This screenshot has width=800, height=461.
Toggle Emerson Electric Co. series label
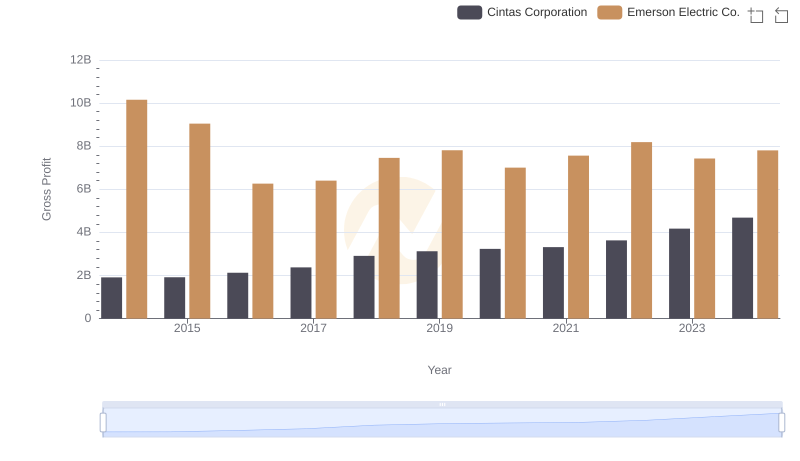click(x=683, y=12)
